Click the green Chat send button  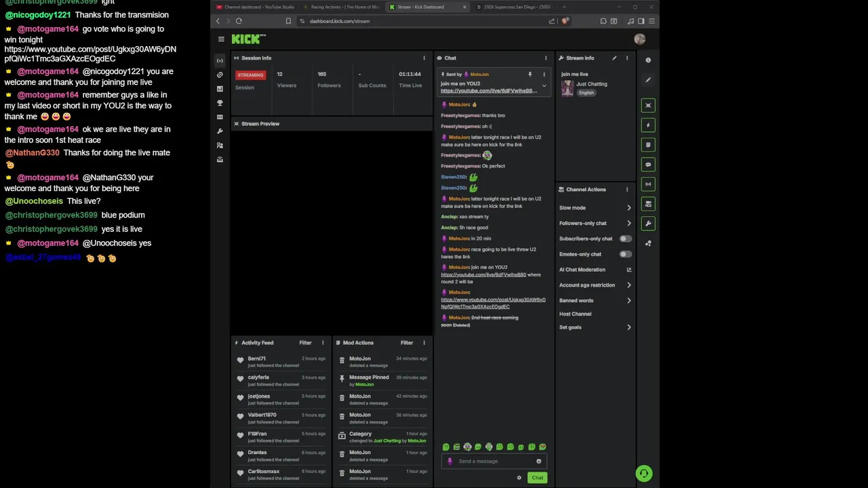[537, 478]
